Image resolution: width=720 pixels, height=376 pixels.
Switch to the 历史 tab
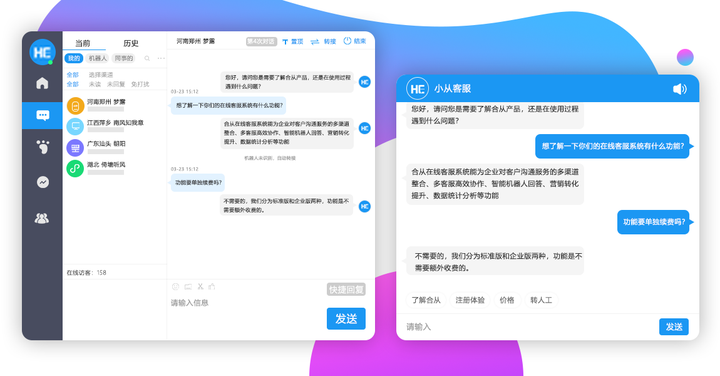pyautogui.click(x=131, y=43)
